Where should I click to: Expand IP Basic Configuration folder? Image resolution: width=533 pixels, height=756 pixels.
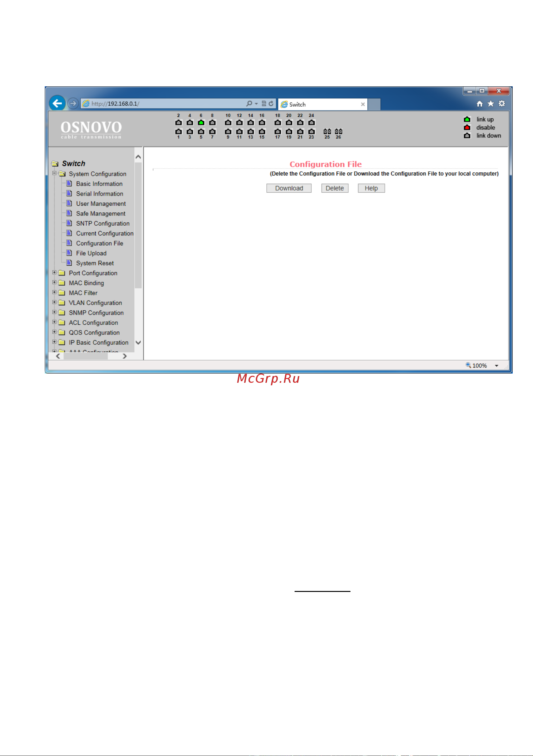point(54,342)
